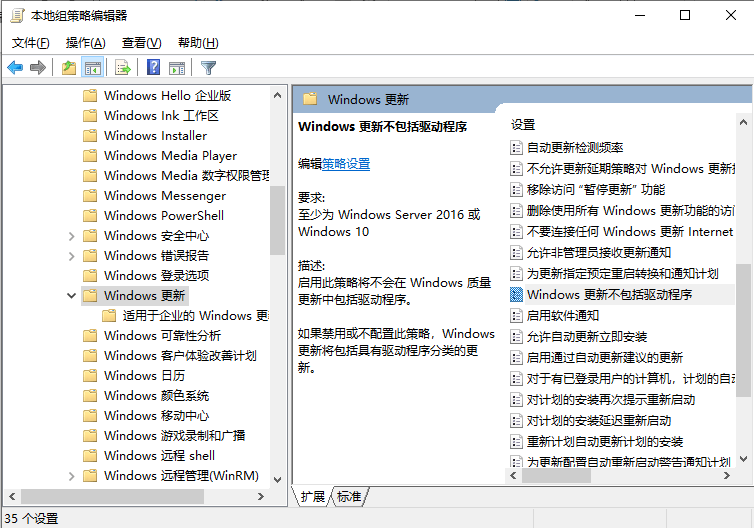Click the Windows PowerShell folder icon
Image resolution: width=754 pixels, height=528 pixels.
[90, 215]
